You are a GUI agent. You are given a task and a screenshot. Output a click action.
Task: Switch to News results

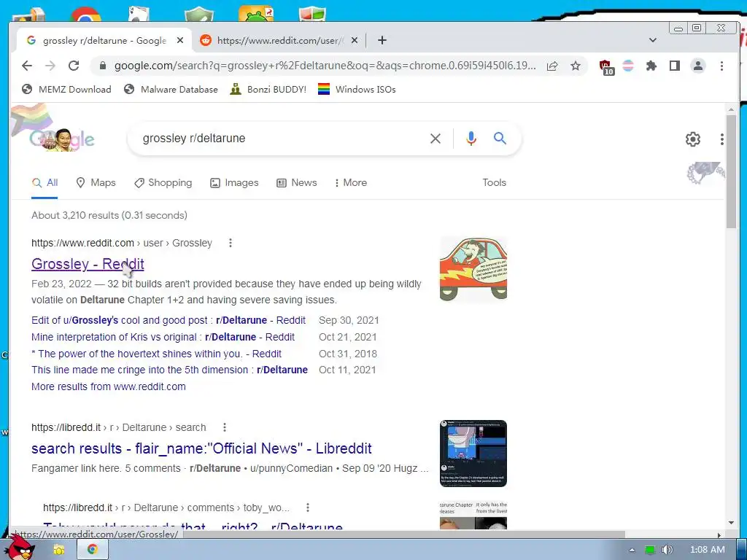tap(297, 183)
